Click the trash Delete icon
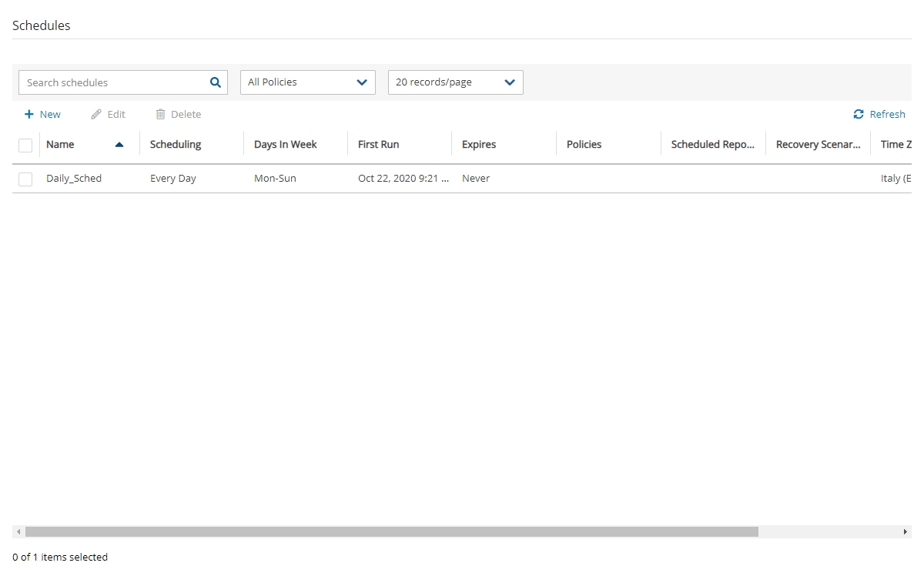Image resolution: width=924 pixels, height=576 pixels. coord(161,114)
